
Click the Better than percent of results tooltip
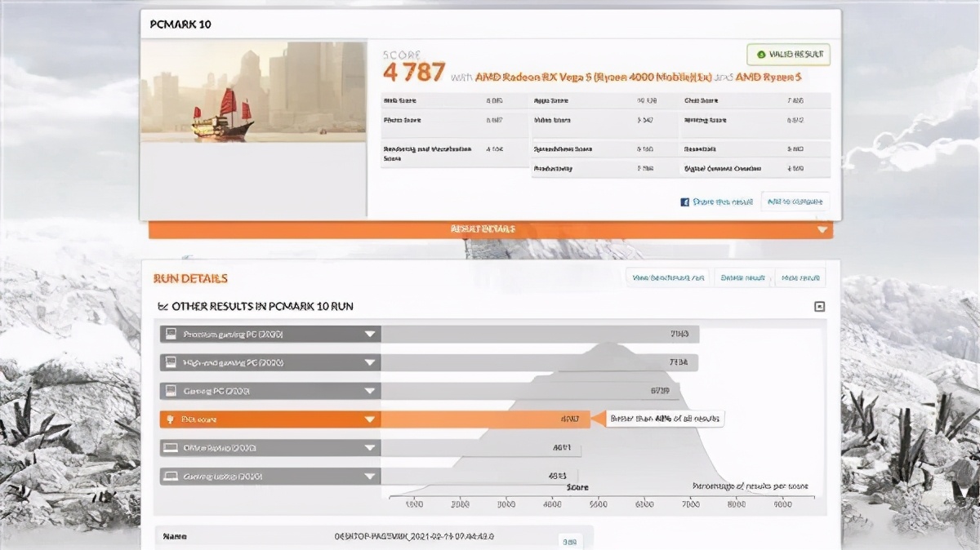(x=666, y=419)
